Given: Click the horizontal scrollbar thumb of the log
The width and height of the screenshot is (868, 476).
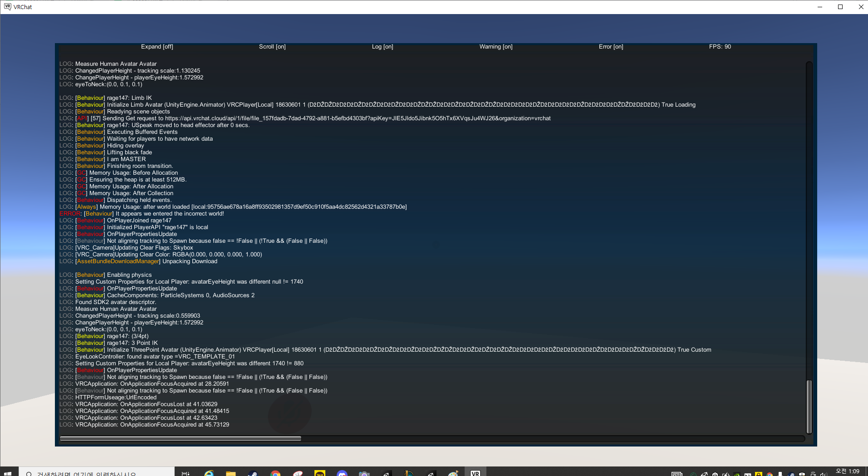Looking at the screenshot, I should 181,438.
